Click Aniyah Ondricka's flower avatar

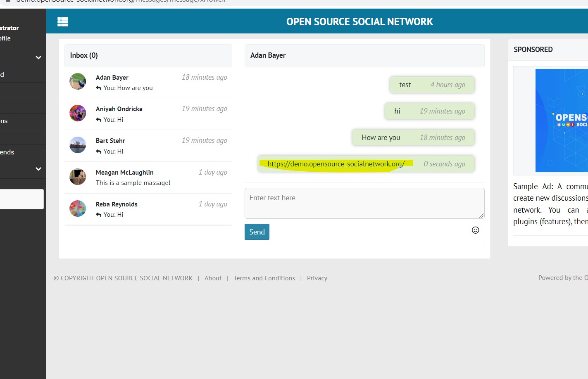click(x=78, y=113)
